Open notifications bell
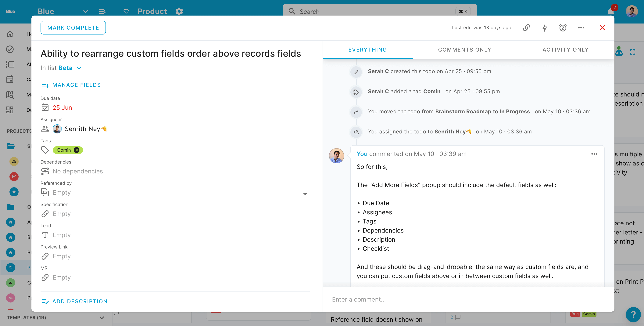Image resolution: width=644 pixels, height=326 pixels. pyautogui.click(x=610, y=12)
